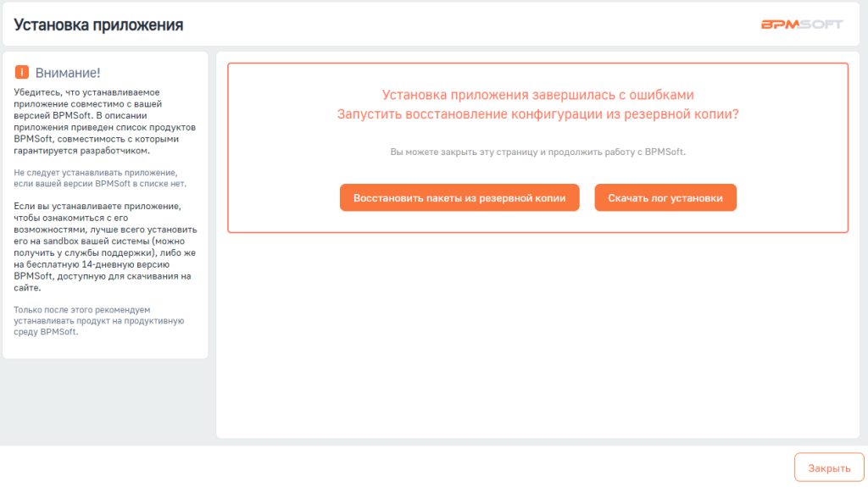Click 'Вы можете закрыть эту страницу' note
868x487 pixels.
(537, 152)
